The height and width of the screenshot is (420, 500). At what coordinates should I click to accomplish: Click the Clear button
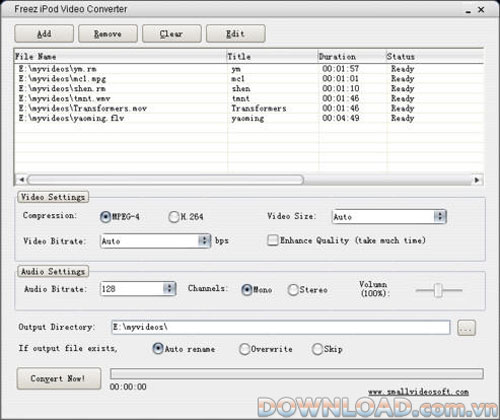pyautogui.click(x=172, y=34)
